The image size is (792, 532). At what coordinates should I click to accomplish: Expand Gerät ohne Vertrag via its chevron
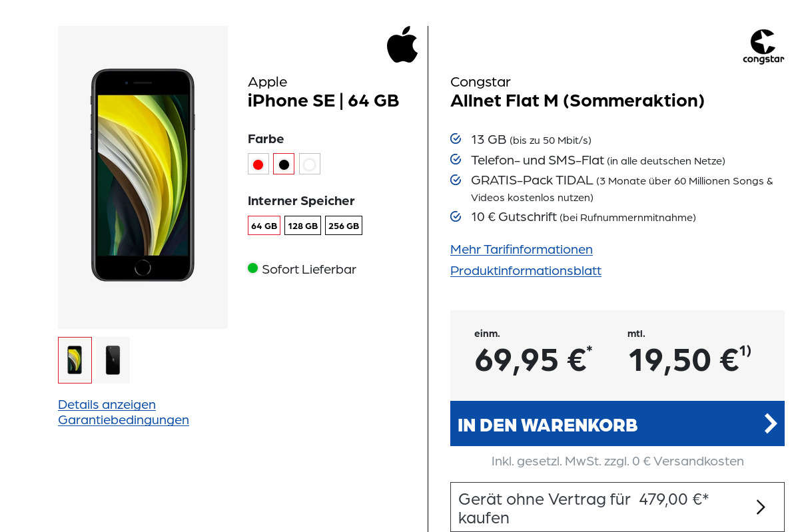[760, 507]
